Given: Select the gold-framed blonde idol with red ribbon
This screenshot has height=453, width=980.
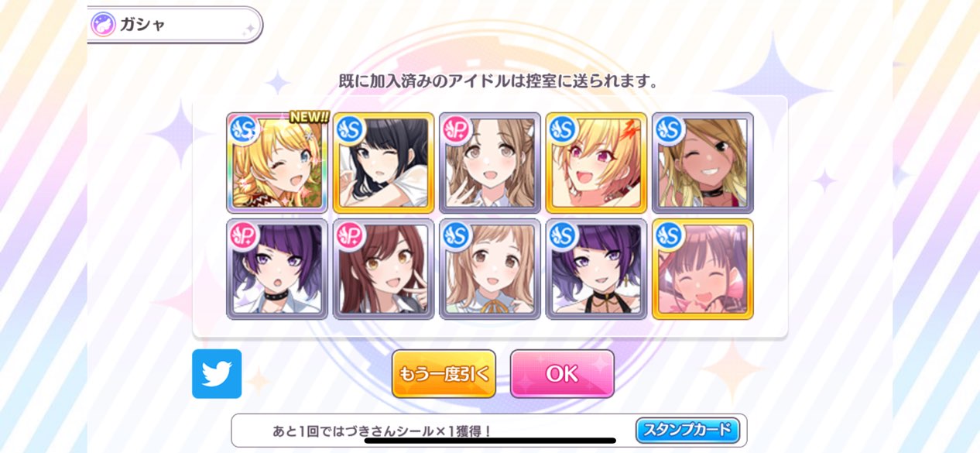Looking at the screenshot, I should [x=596, y=163].
